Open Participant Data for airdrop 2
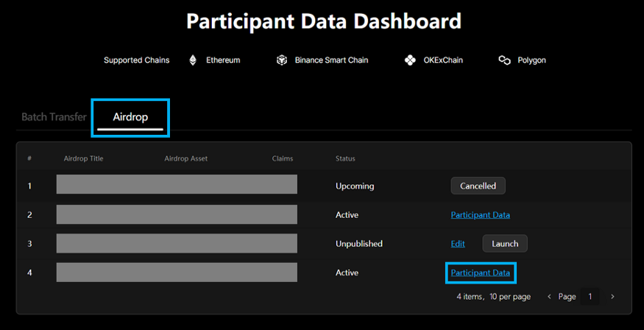 click(480, 215)
